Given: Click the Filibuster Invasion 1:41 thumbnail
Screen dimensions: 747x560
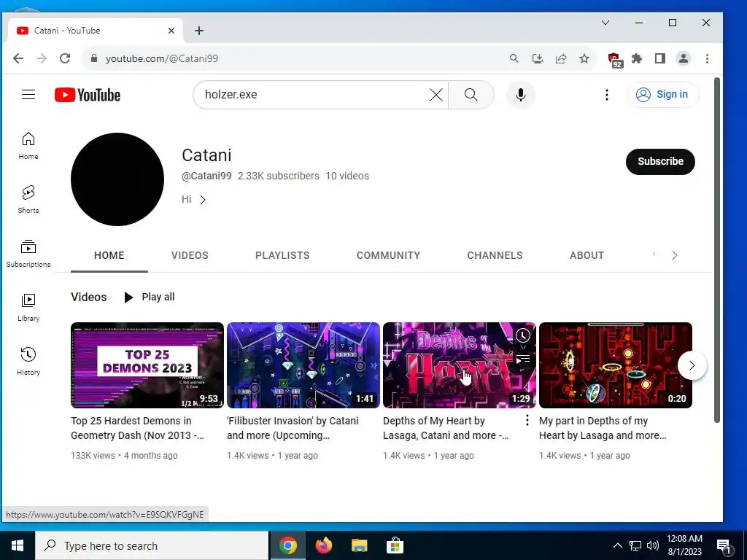Looking at the screenshot, I should [303, 365].
